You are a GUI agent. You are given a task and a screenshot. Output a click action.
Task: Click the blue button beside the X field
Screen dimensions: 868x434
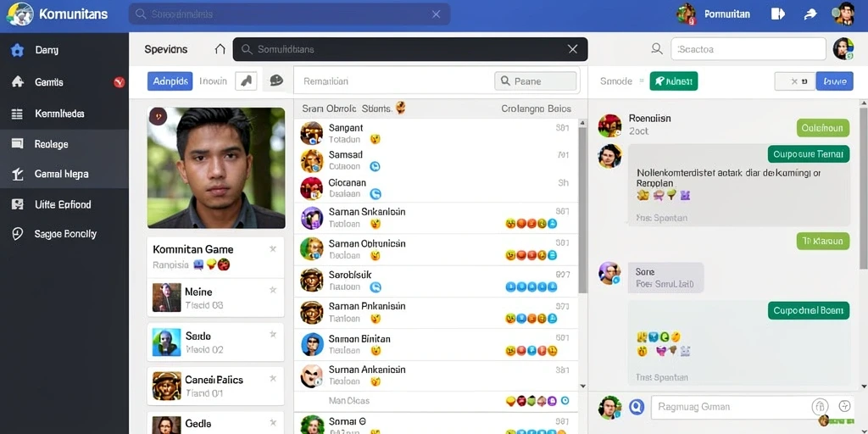834,81
